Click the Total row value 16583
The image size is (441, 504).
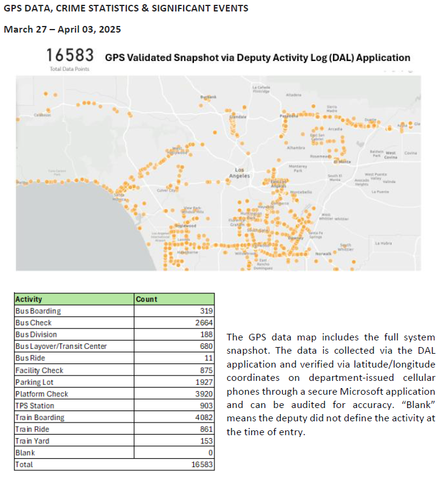click(x=200, y=465)
